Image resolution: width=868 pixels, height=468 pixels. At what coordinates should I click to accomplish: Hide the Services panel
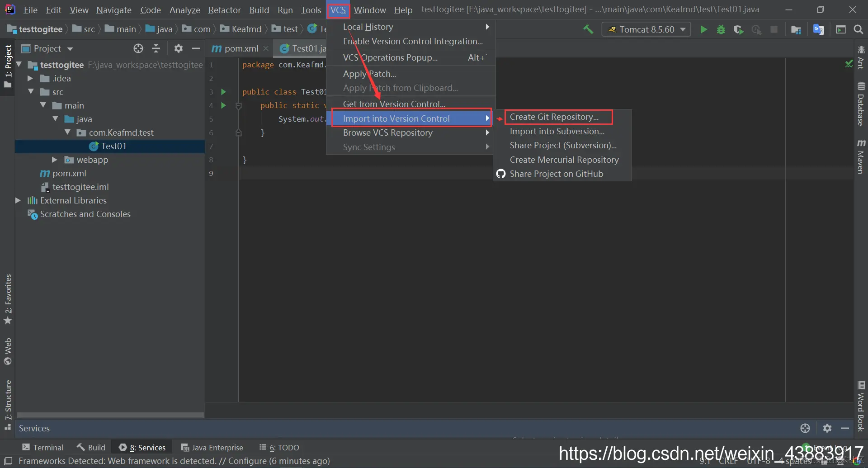[x=845, y=428]
